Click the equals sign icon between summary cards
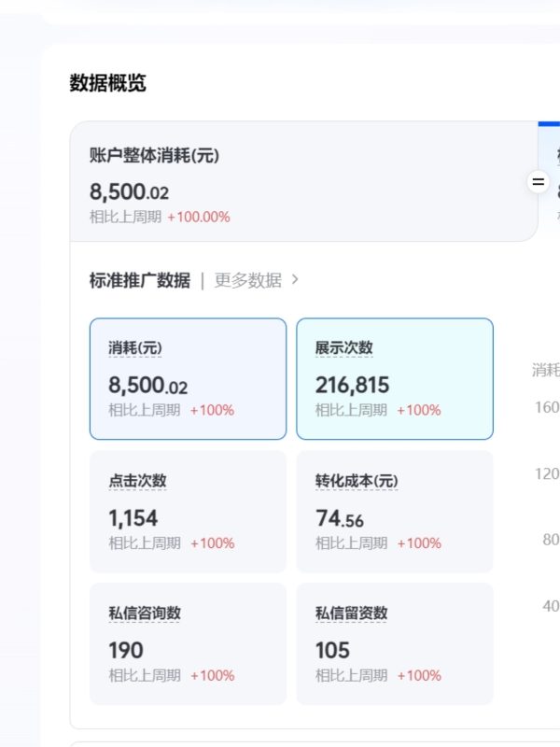Viewport: 560px width, 747px height. (x=538, y=182)
